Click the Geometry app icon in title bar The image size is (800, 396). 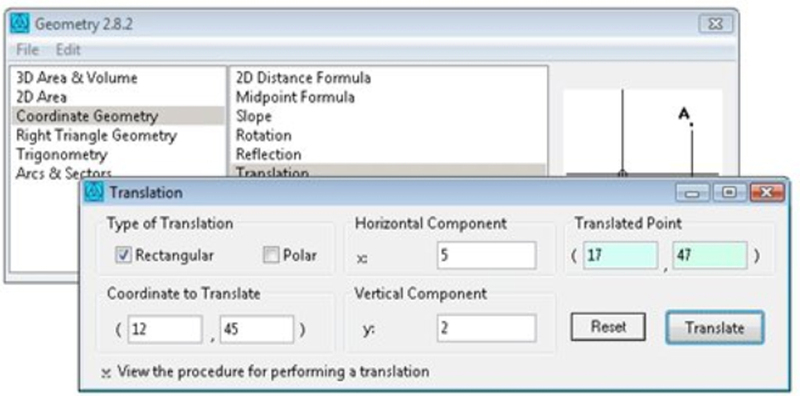click(x=20, y=23)
